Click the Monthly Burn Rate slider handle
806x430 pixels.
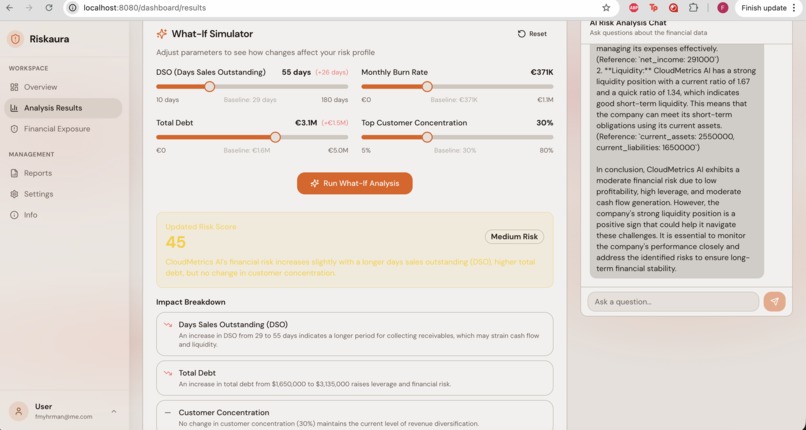[x=427, y=86]
